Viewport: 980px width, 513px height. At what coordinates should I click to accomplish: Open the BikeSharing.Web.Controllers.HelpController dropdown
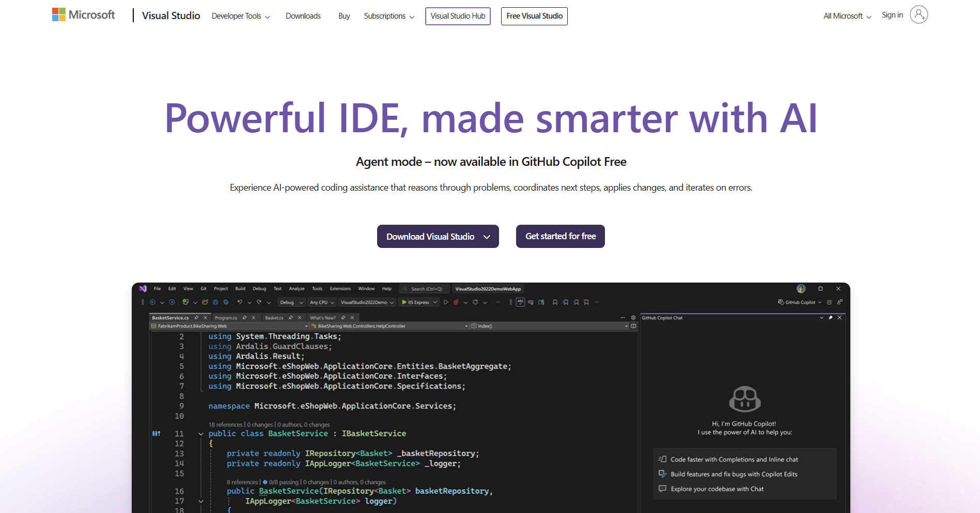pos(390,326)
